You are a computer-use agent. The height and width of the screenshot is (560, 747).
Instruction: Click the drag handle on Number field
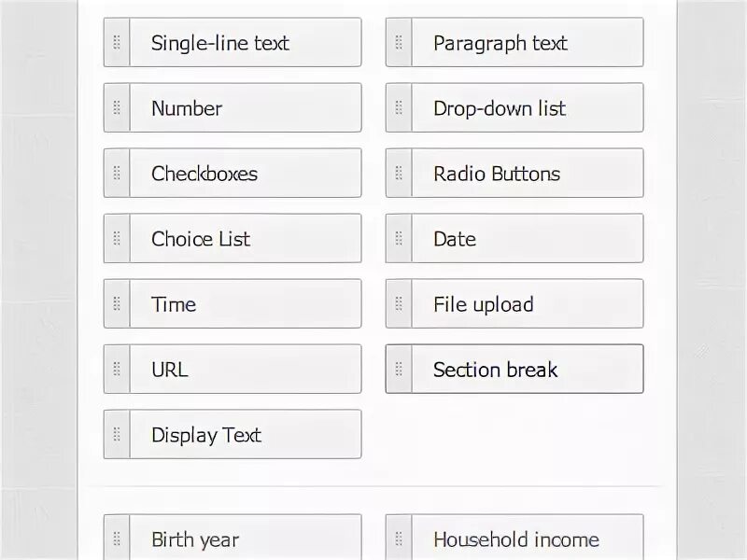[x=117, y=108]
